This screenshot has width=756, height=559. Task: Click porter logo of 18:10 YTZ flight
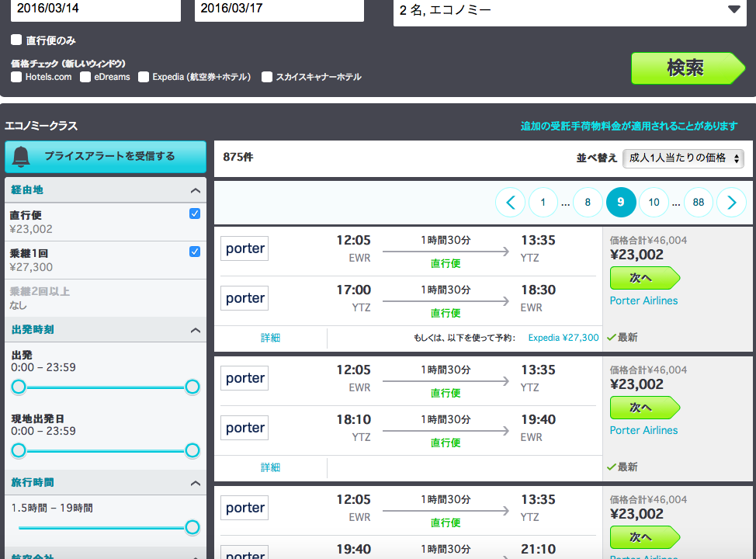[x=244, y=428]
